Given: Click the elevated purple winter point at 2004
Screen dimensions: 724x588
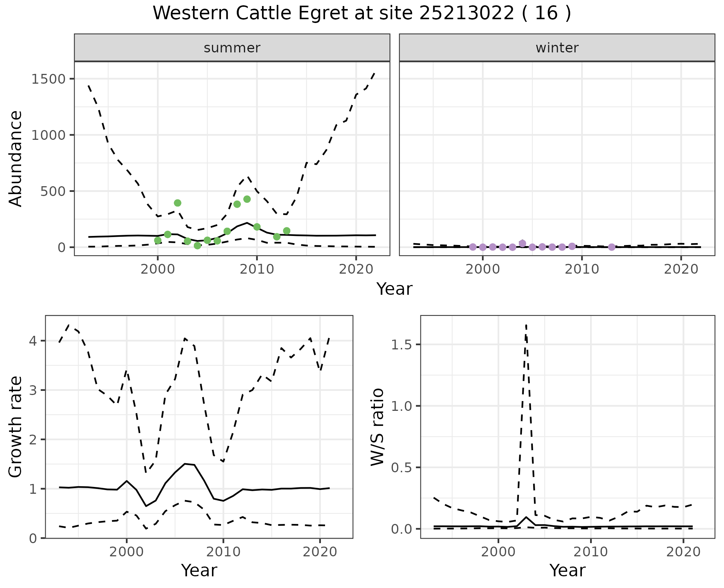Looking at the screenshot, I should click(522, 243).
